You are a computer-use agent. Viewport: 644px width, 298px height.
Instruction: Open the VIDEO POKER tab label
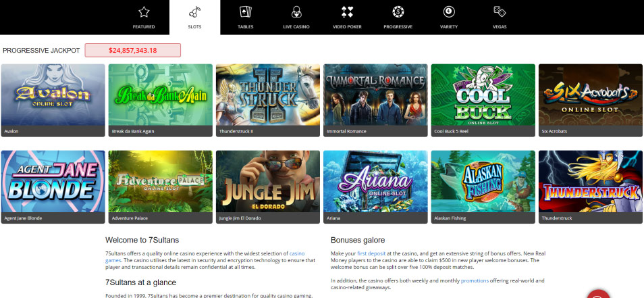(x=347, y=27)
